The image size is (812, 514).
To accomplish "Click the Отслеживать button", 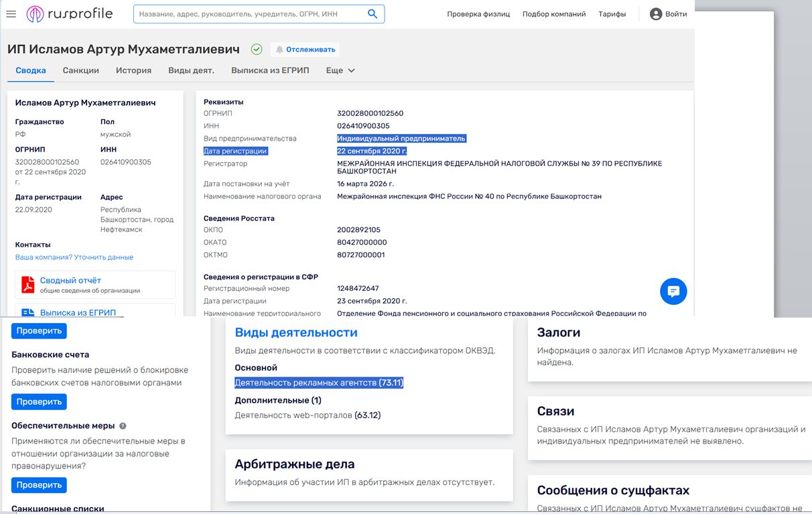I will coord(305,49).
